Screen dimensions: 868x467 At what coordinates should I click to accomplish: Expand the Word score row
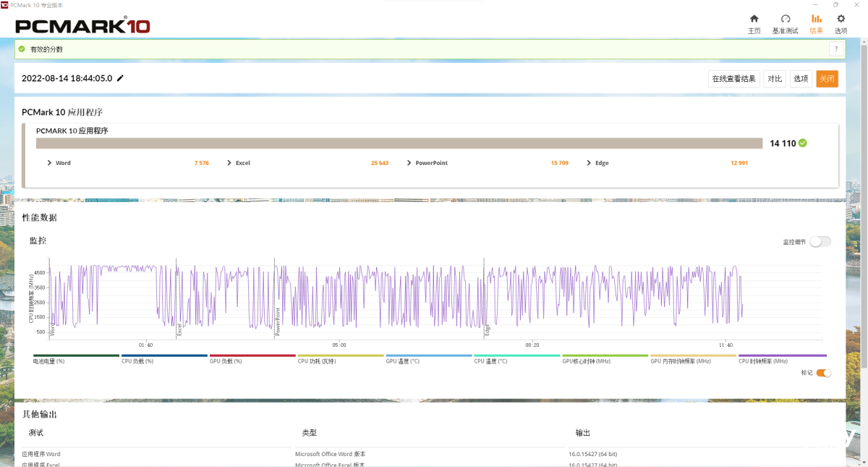tap(49, 163)
